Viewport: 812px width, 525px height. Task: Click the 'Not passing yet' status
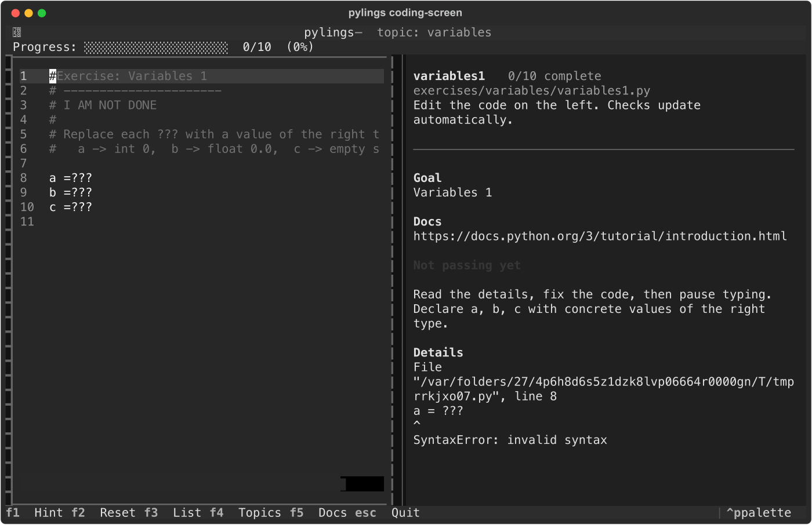click(467, 265)
